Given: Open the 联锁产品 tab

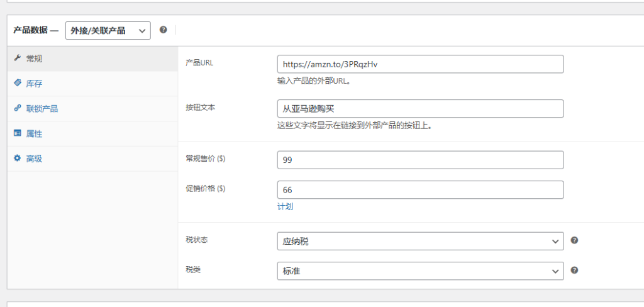Looking at the screenshot, I should pyautogui.click(x=92, y=109).
